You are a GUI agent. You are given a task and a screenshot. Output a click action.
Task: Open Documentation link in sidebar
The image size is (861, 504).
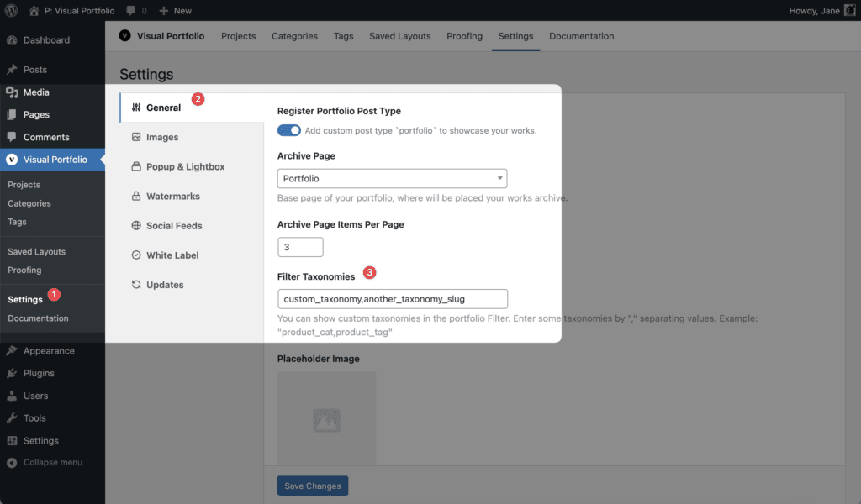(x=38, y=318)
